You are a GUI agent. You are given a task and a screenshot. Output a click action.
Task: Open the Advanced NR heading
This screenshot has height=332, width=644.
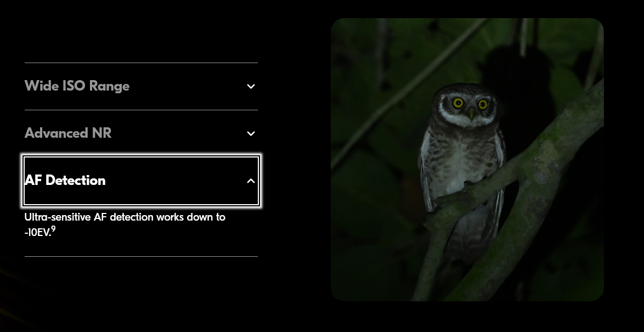68,133
